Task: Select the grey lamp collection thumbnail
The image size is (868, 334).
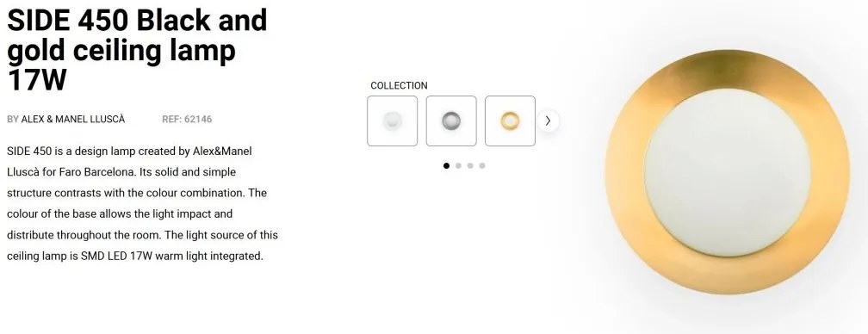Action: pyautogui.click(x=451, y=121)
